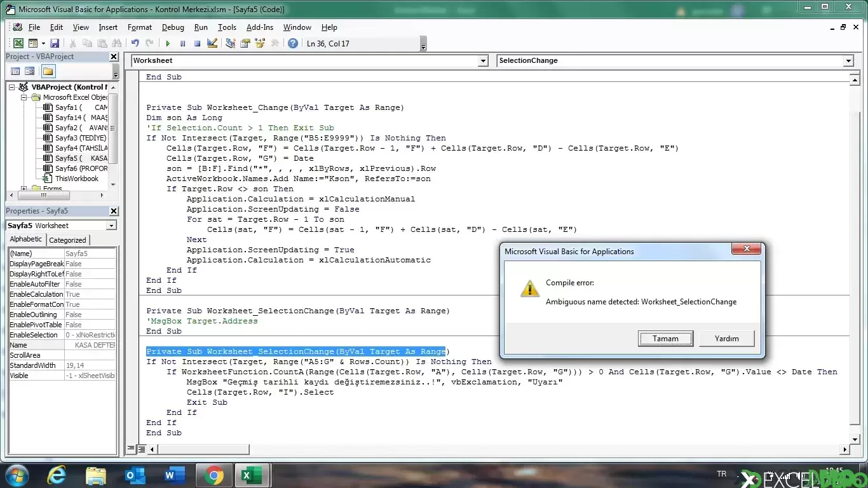Click View Code icon in Project pane
Image resolution: width=868 pixels, height=488 pixels.
click(16, 71)
